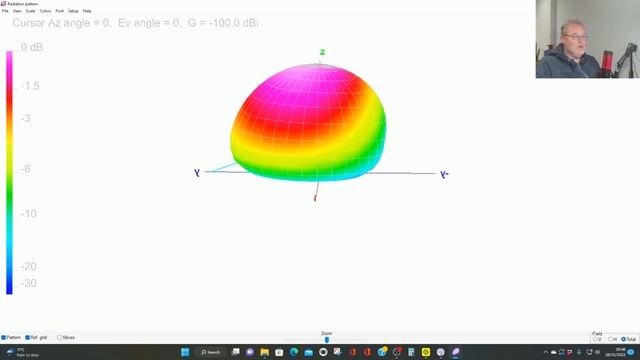Open the round white-ring taskbar icon

[x=323, y=352]
